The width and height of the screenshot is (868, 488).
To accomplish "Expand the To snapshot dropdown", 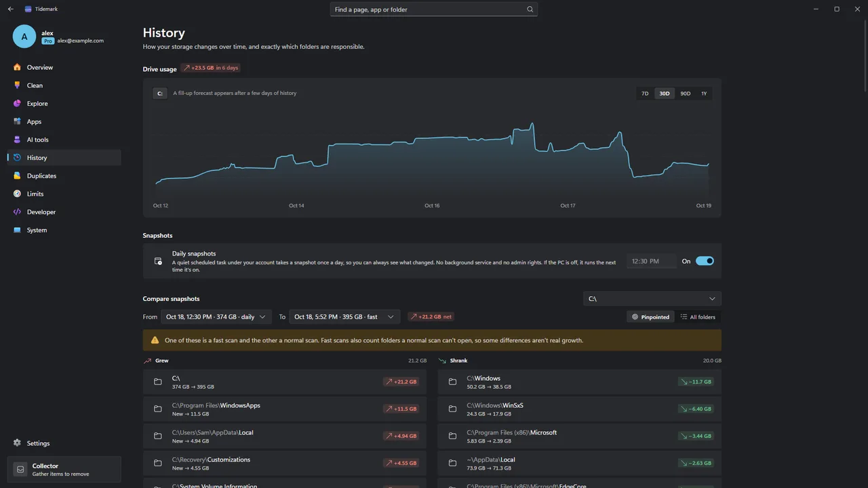I will (x=344, y=317).
